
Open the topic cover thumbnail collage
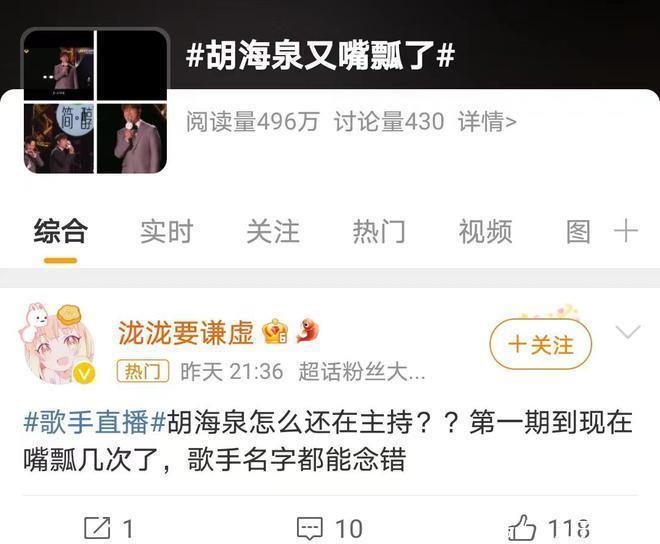(x=95, y=101)
